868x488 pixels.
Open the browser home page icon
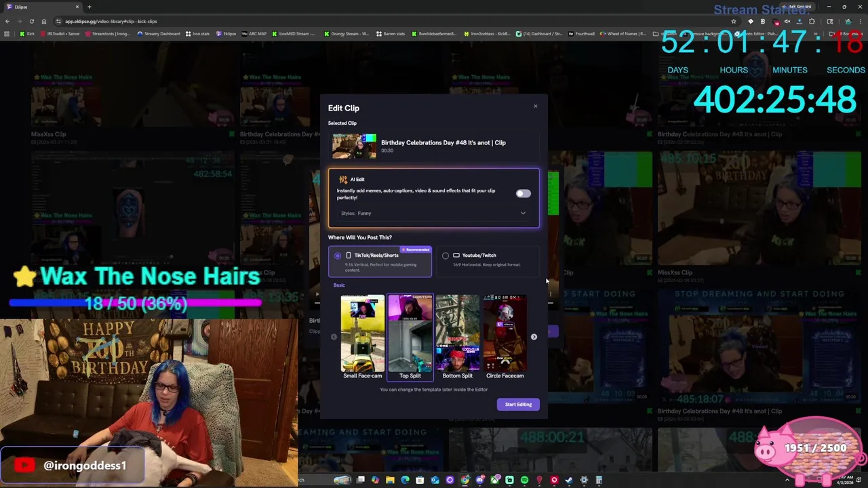44,21
